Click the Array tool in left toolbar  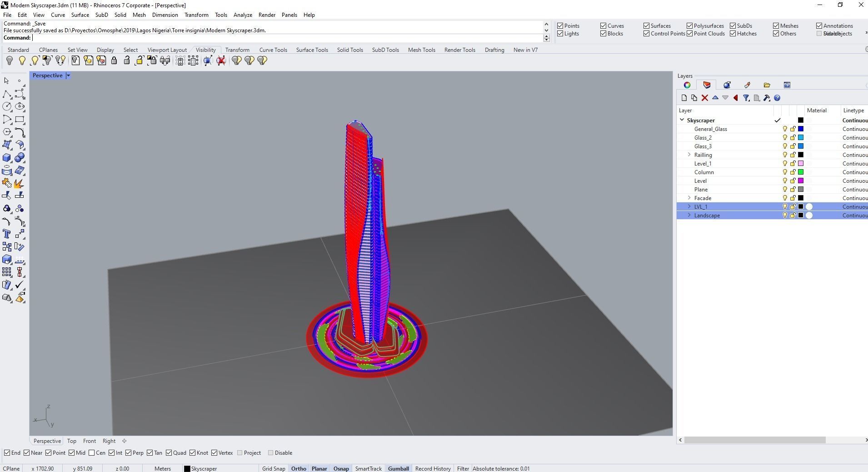(x=7, y=272)
